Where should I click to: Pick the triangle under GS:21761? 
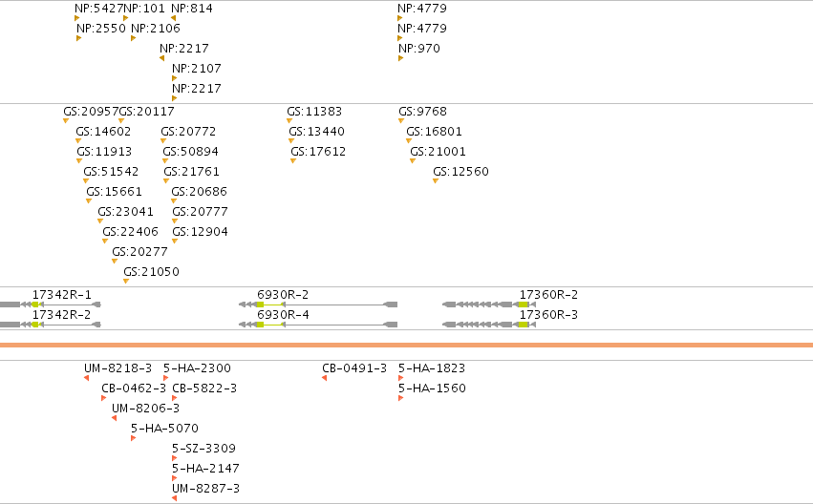click(x=166, y=181)
